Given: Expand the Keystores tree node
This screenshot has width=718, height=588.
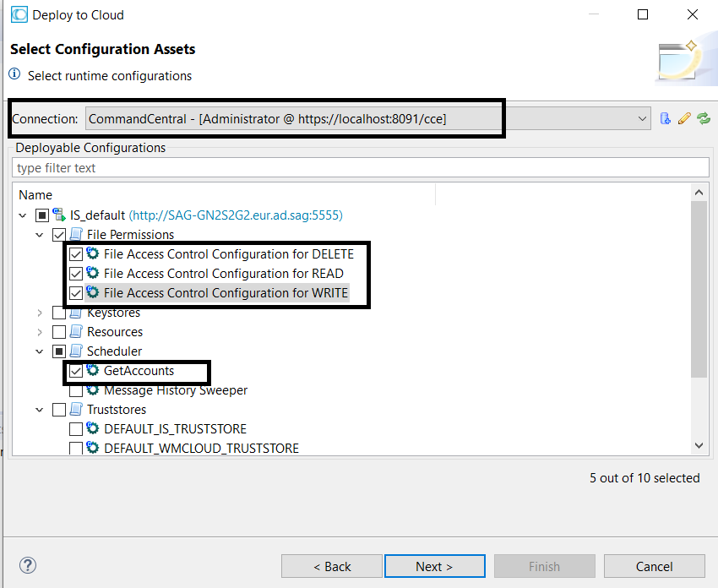Looking at the screenshot, I should 40,313.
